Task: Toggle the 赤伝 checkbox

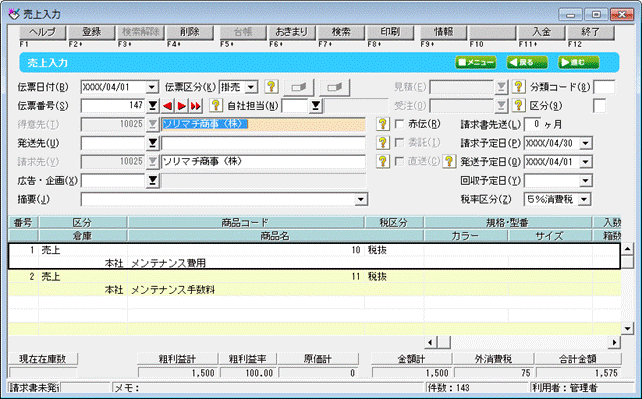Action: click(399, 124)
